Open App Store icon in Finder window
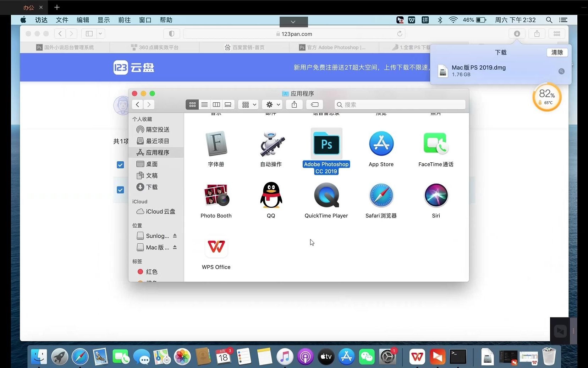Viewport: 588px width, 368px height. (381, 144)
